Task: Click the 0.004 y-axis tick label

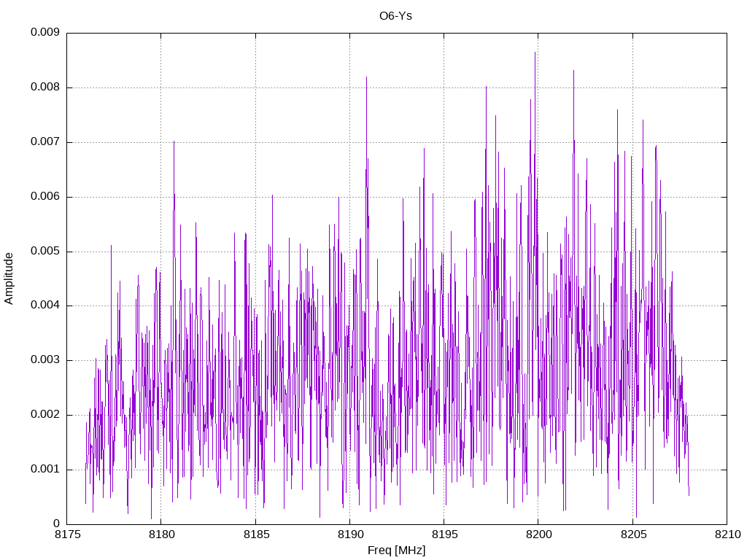Action: (x=45, y=306)
